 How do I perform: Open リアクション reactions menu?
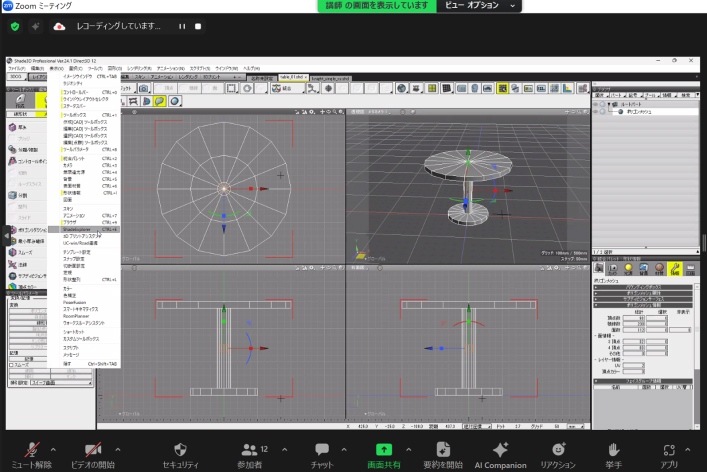pos(558,455)
